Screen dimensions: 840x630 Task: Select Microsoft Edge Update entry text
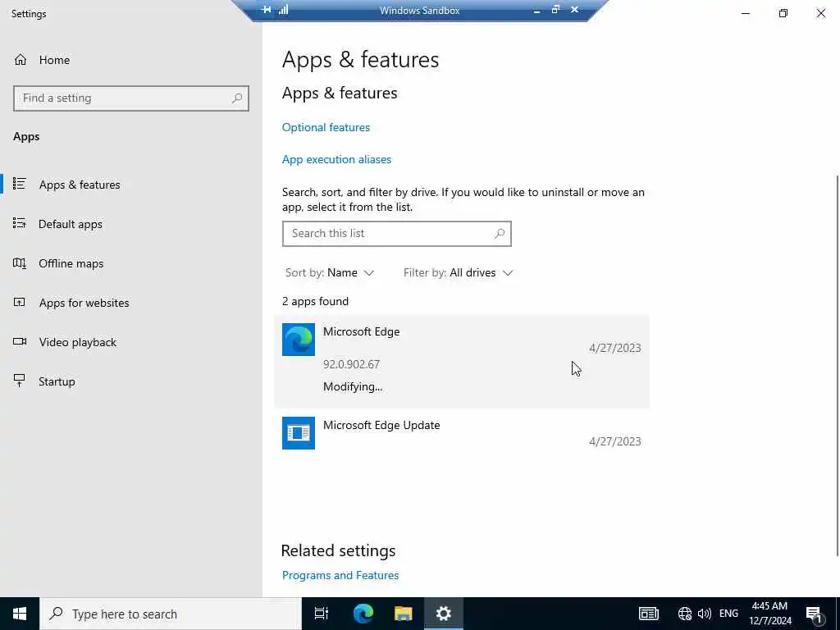point(381,426)
